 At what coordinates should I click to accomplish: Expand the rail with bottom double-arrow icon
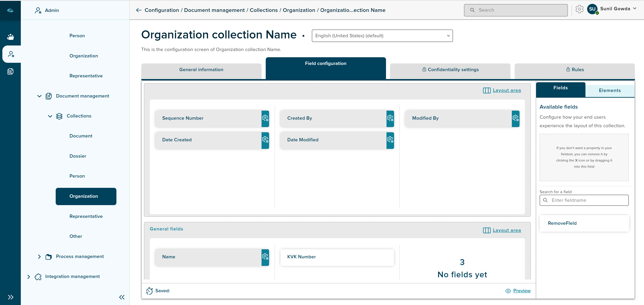coord(11,297)
